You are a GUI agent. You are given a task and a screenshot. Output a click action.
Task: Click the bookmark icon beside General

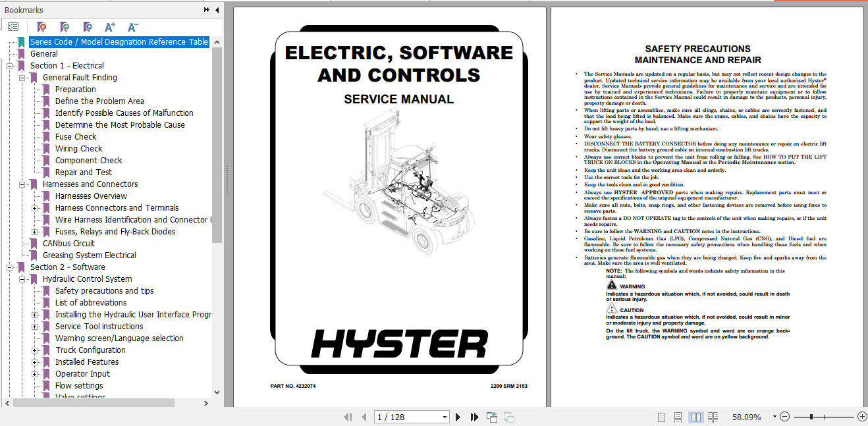22,54
